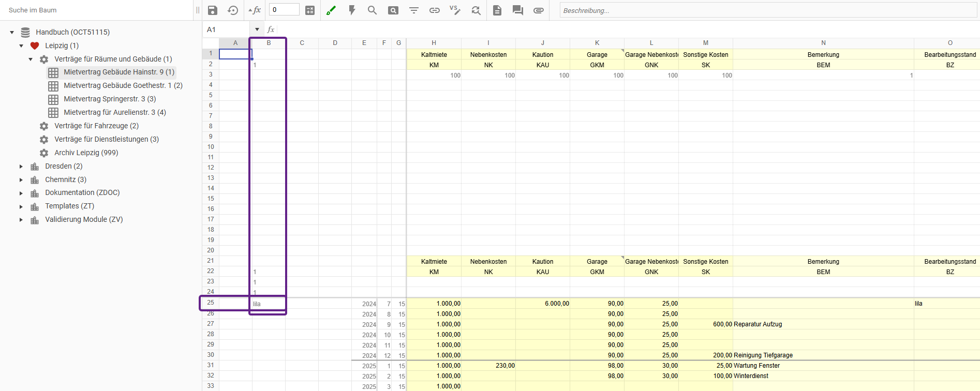Click the save floppy disk icon
The width and height of the screenshot is (980, 391).
tap(212, 10)
